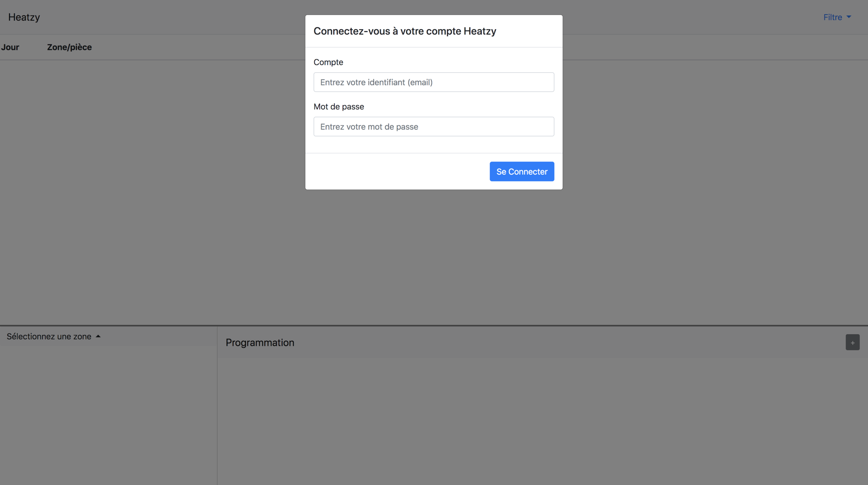Click the modal title 'Connectez-vous à votre compte Heatzy'
The image size is (868, 485).
[404, 31]
